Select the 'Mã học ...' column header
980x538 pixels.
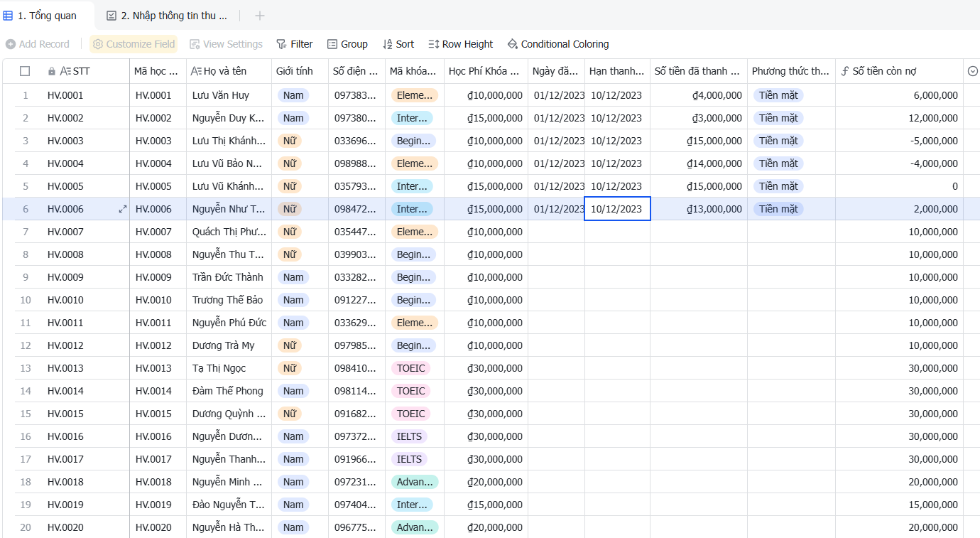[158, 71]
